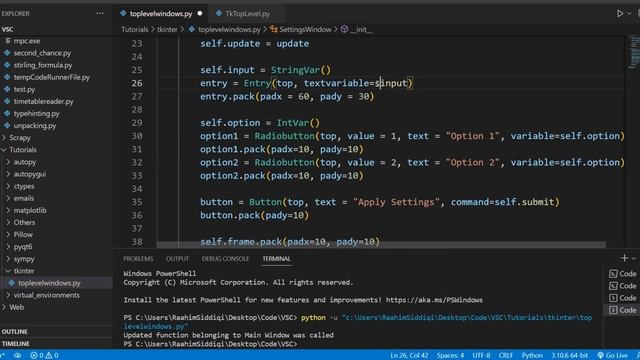This screenshot has height=360, width=640.
Task: Open tempCodeRunnerFile.py file
Action: [51, 77]
